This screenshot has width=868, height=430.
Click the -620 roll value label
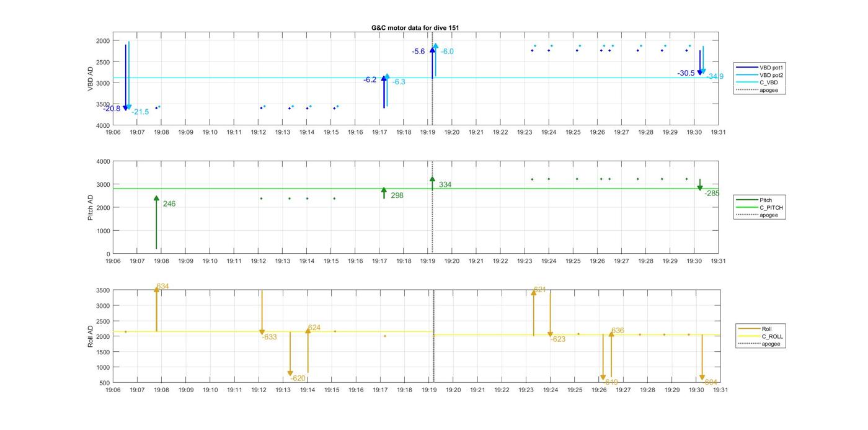(x=298, y=378)
